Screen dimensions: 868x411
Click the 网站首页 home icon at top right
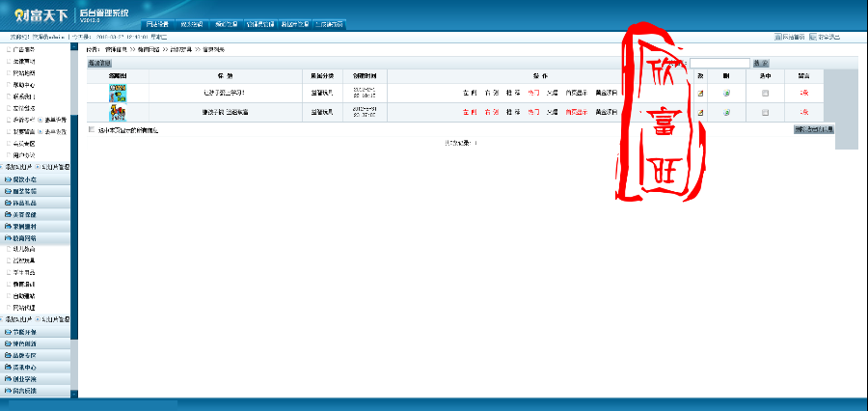777,37
